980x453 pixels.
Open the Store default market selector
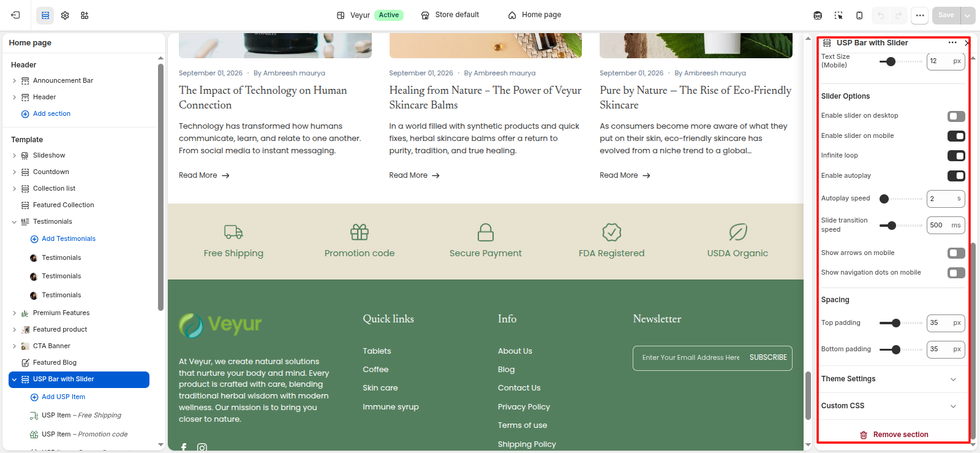(x=450, y=15)
